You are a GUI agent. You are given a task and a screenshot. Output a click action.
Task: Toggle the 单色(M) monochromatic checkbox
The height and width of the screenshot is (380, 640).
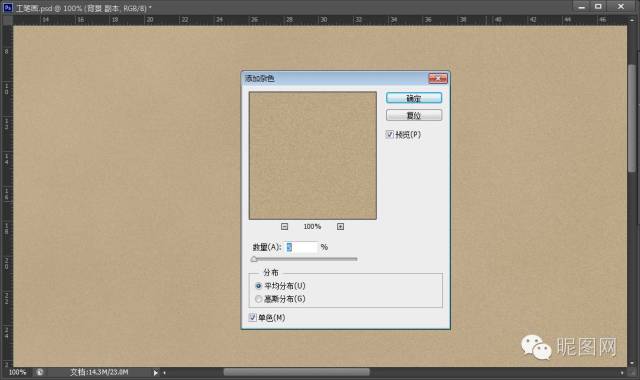pyautogui.click(x=253, y=317)
